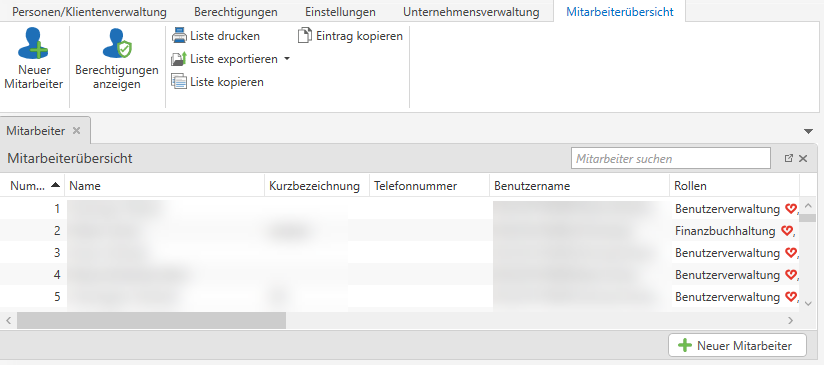The height and width of the screenshot is (365, 824).
Task: Click the Neuer Mitarbeiter ribbon icon
Action: point(33,44)
